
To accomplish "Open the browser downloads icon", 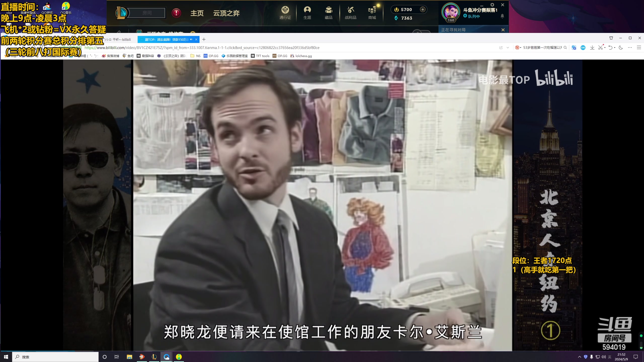I will click(x=592, y=48).
